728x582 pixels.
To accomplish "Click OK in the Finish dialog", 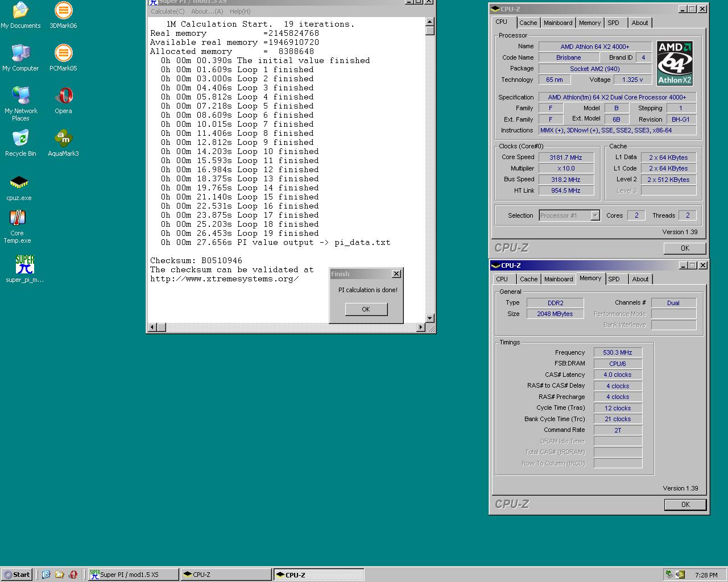I will tap(366, 309).
